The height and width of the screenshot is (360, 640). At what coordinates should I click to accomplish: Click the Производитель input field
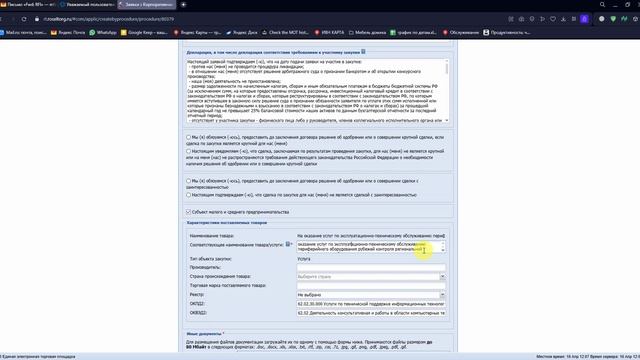(371, 267)
